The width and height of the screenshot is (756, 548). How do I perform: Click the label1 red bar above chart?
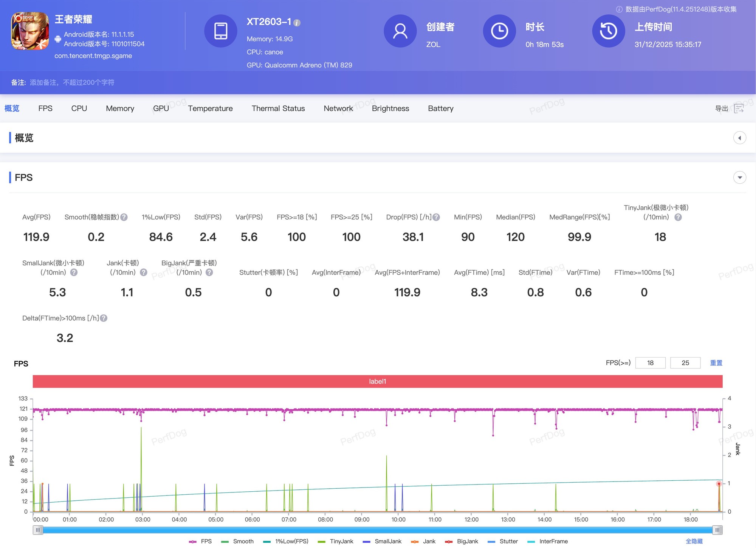[377, 381]
